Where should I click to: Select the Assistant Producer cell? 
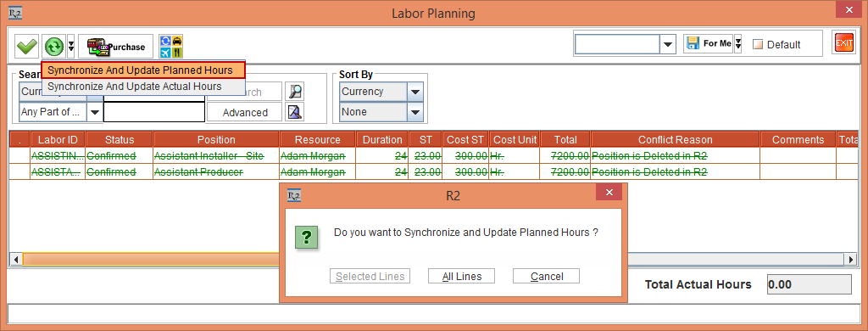coord(216,172)
